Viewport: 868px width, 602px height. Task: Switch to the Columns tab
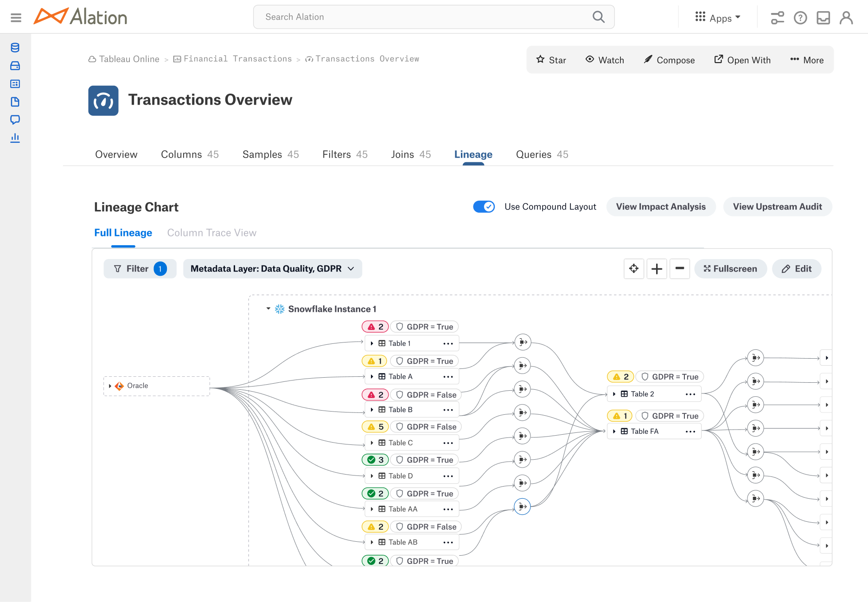click(x=190, y=154)
